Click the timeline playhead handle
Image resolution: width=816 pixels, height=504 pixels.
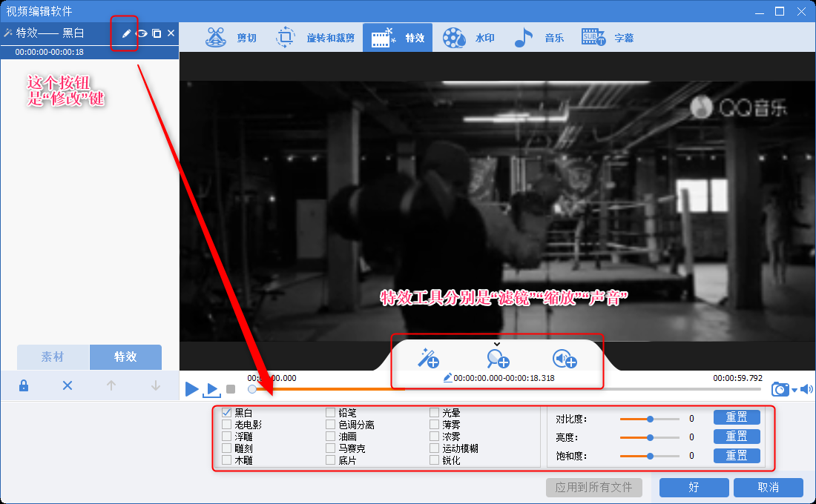click(252, 389)
